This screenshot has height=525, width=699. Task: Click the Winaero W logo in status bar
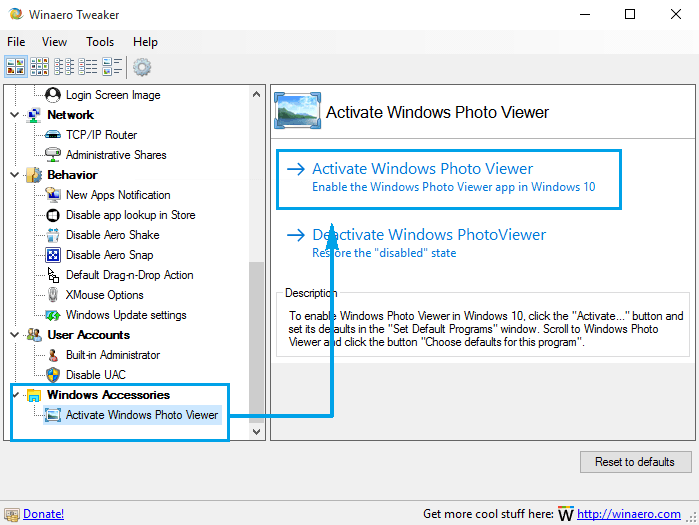pyautogui.click(x=566, y=513)
